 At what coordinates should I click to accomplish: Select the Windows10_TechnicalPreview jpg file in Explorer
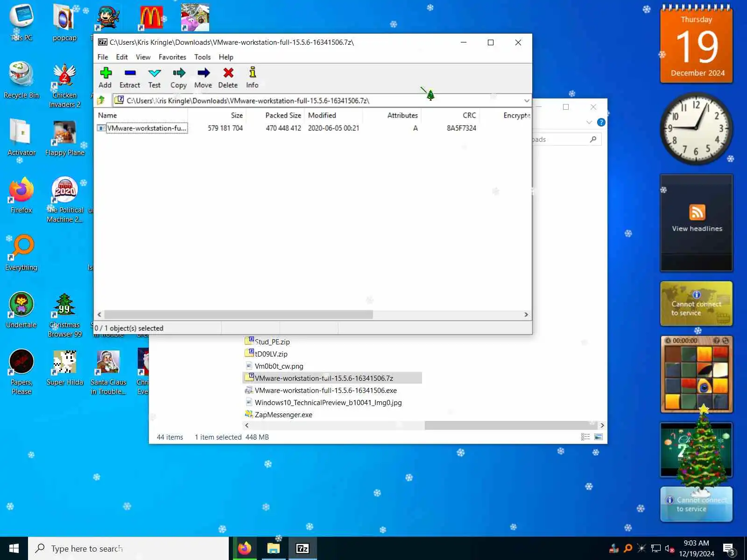(324, 402)
